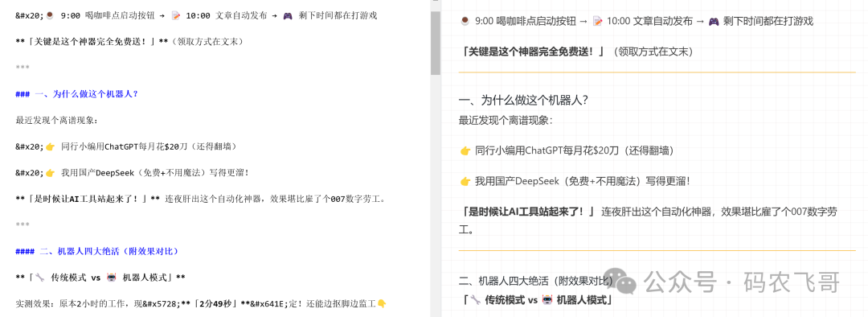The width and height of the screenshot is (868, 317).
Task: Click preview line '我用国产DeepSeek(免费+不用魔法)写得更溜!'
Action: pyautogui.click(x=575, y=181)
